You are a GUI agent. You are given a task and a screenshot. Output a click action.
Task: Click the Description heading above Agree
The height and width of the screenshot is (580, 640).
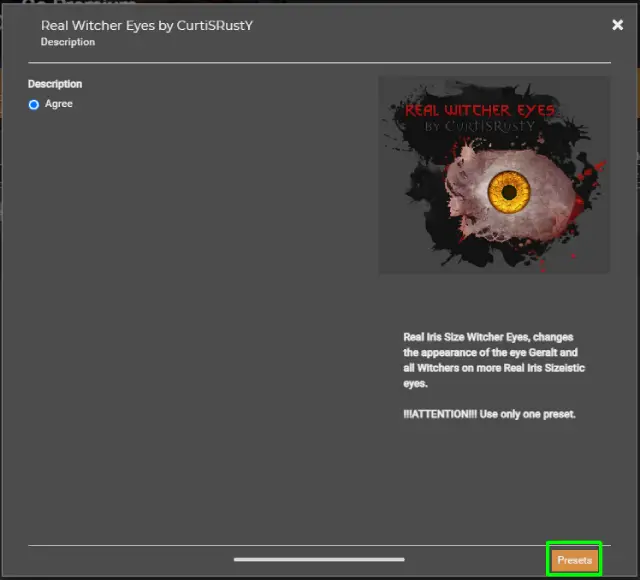point(55,84)
